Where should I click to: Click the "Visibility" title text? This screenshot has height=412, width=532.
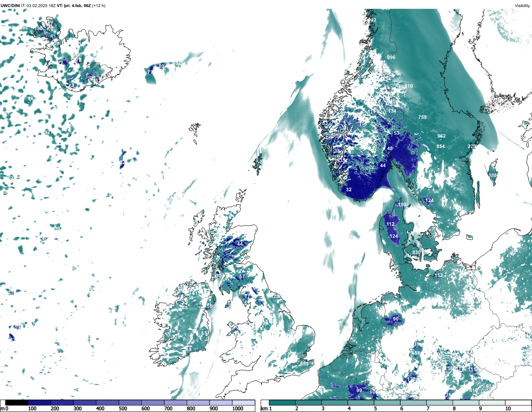tap(522, 6)
